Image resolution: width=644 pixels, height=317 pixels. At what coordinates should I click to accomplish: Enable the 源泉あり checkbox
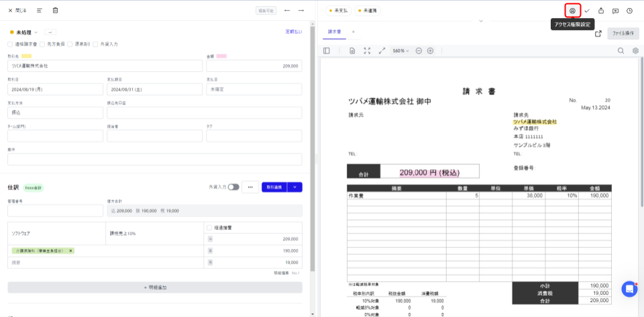pyautogui.click(x=70, y=44)
